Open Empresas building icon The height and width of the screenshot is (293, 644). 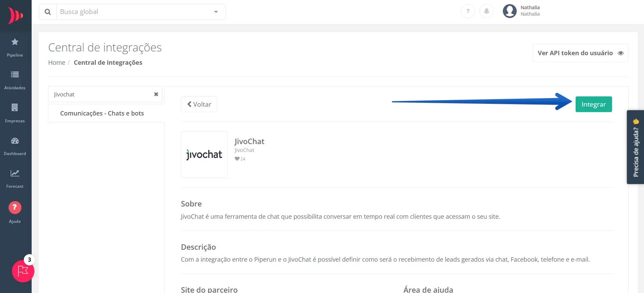coord(15,108)
